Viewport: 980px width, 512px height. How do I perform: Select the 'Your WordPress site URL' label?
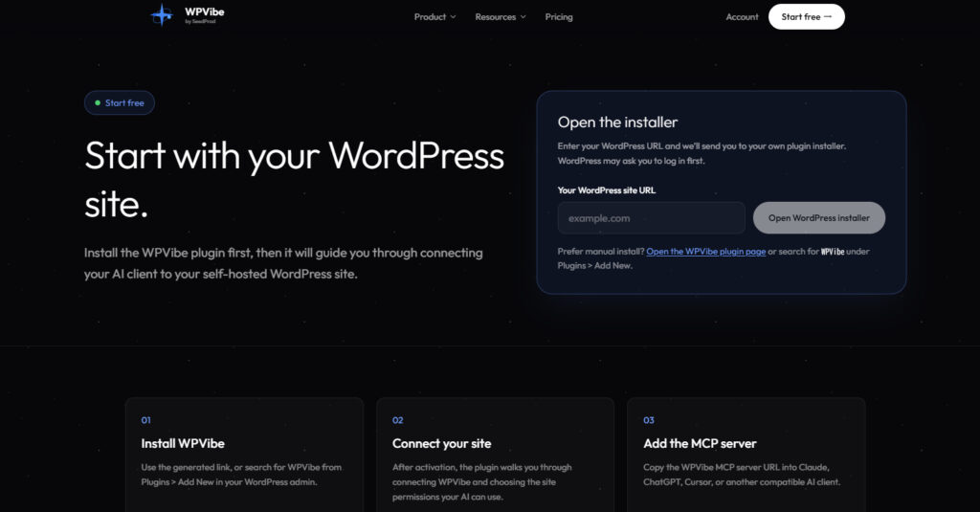point(606,190)
